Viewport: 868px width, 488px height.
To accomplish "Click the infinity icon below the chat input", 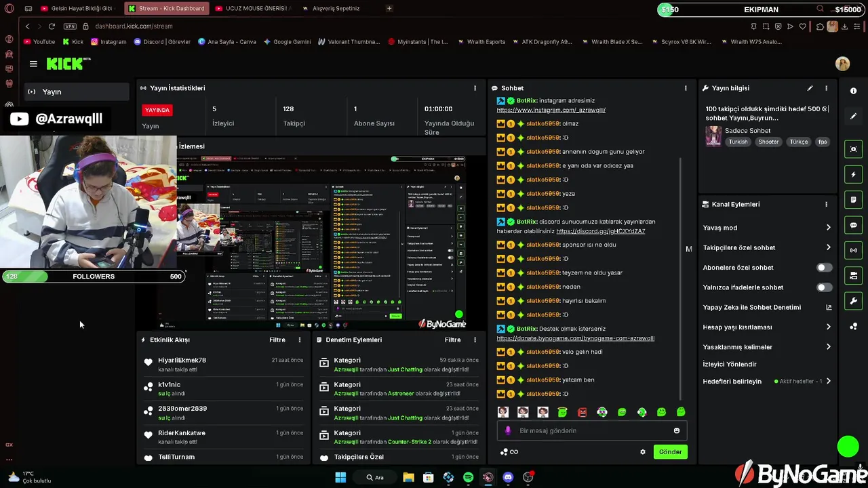I will (x=514, y=452).
